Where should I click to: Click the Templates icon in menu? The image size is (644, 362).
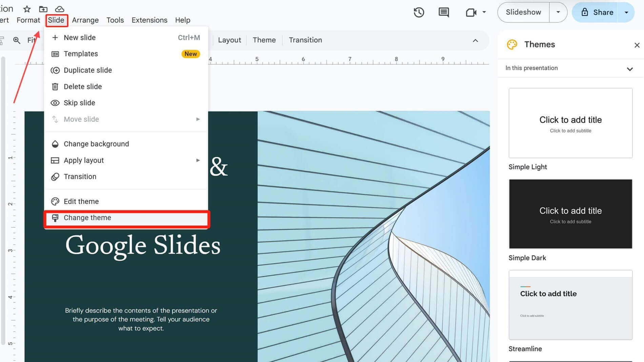point(55,54)
